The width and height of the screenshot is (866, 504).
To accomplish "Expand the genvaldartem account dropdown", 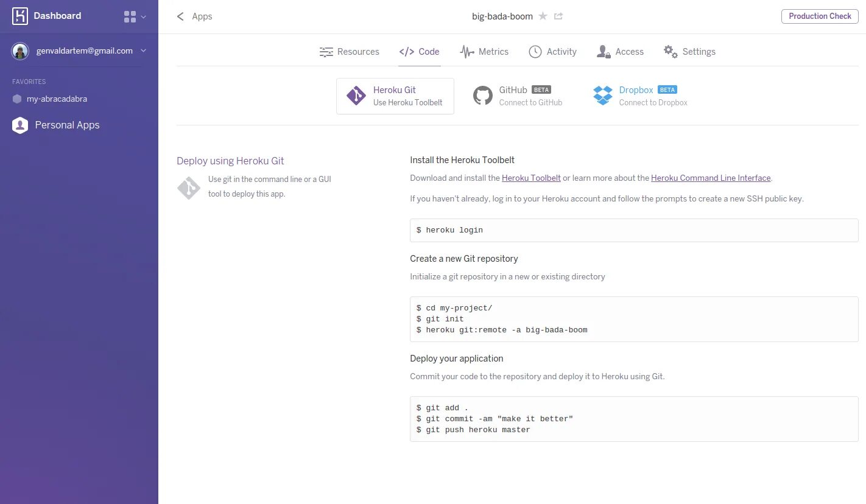I will coord(144,51).
